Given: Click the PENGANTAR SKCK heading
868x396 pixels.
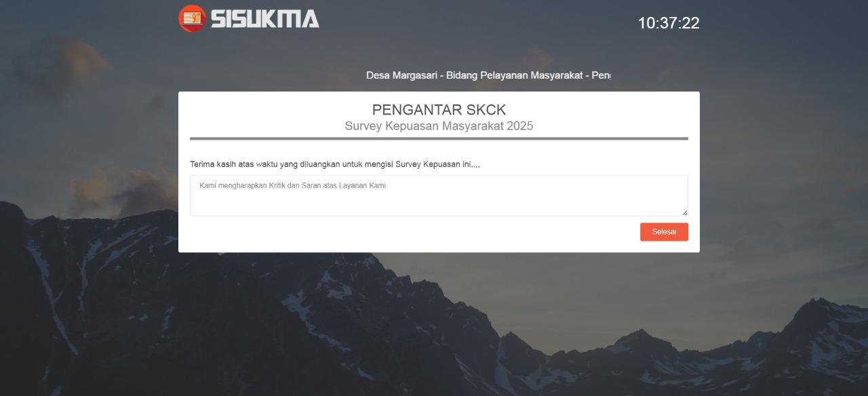Looking at the screenshot, I should (439, 110).
